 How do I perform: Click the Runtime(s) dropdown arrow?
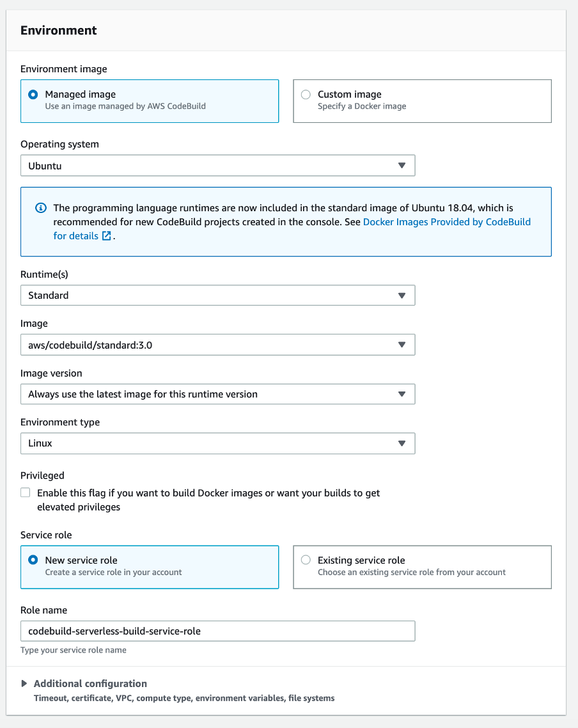coord(402,296)
